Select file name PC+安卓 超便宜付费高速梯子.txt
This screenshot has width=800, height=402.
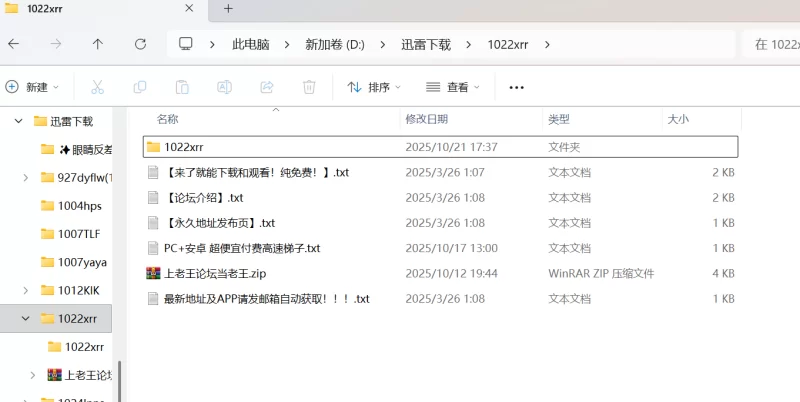click(x=242, y=248)
